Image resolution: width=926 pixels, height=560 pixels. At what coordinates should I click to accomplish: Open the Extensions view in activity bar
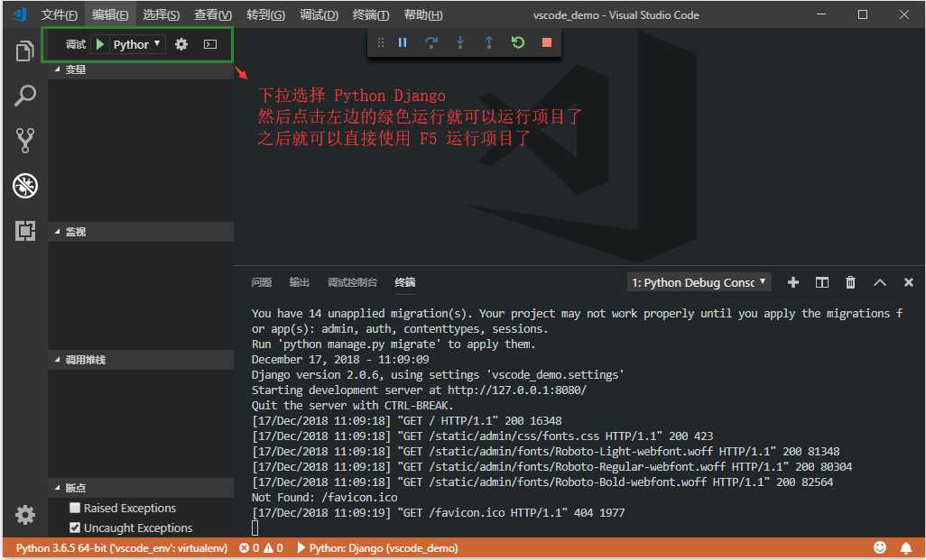click(x=24, y=231)
